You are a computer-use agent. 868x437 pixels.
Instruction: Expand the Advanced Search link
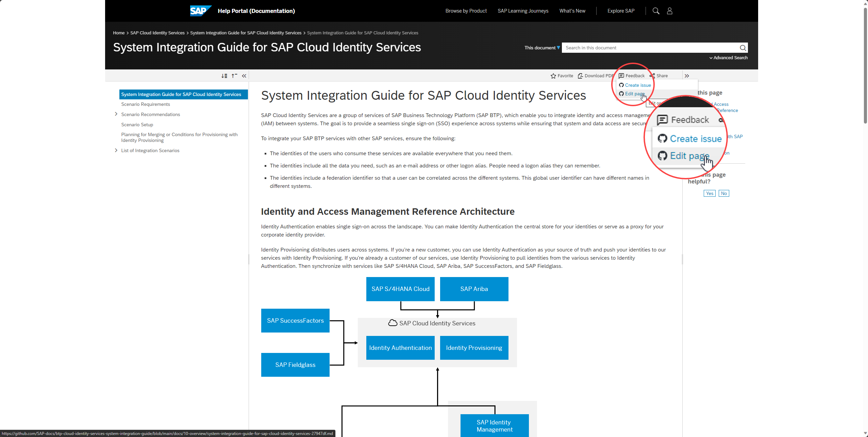(728, 58)
